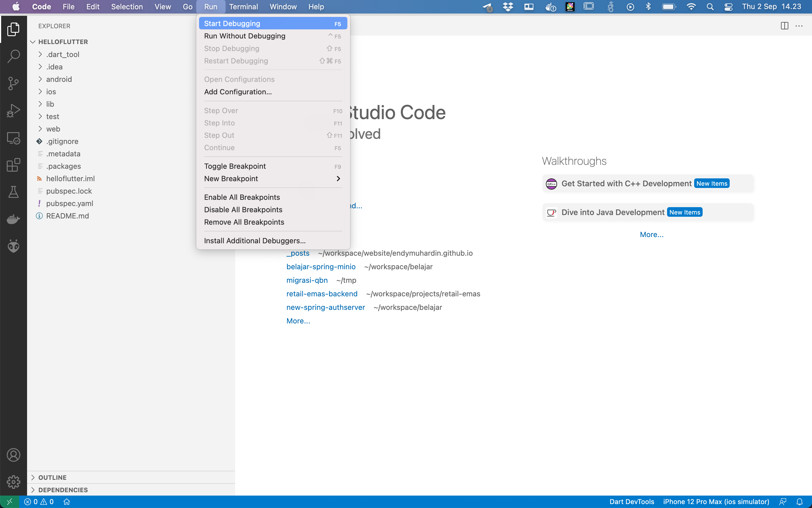Open macOS Spotlight search icon

[x=710, y=7]
